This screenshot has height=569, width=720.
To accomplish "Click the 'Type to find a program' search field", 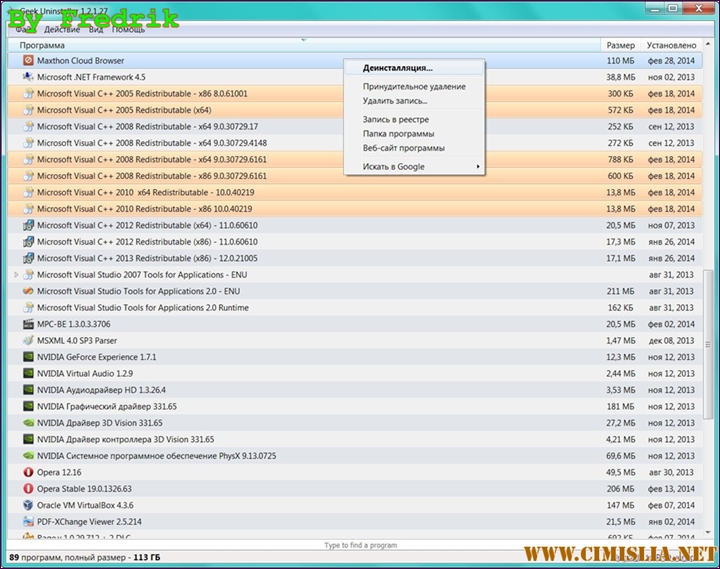I will click(x=360, y=545).
